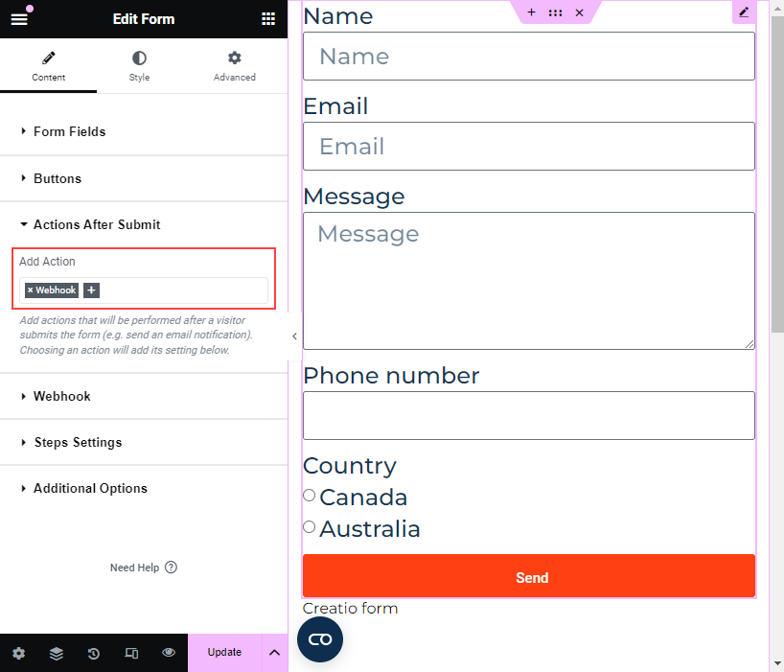
Task: Click inside the Add Action field
Action: click(144, 290)
